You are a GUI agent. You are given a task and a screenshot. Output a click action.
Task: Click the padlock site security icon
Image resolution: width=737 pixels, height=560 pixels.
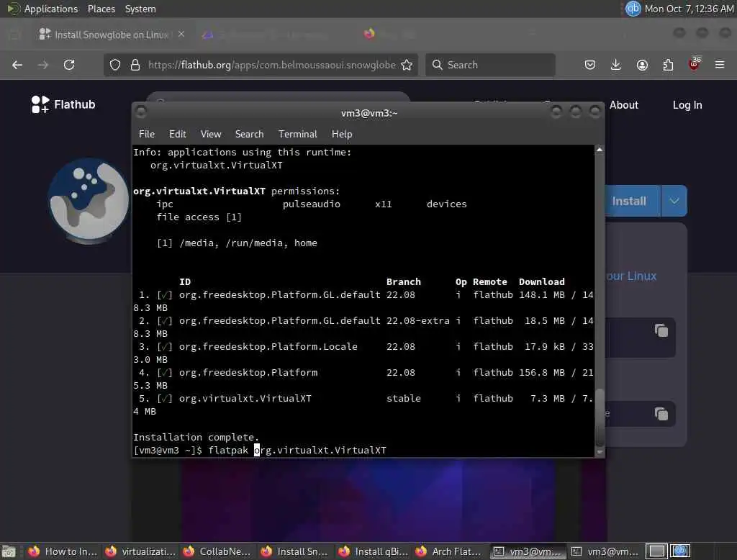point(135,65)
